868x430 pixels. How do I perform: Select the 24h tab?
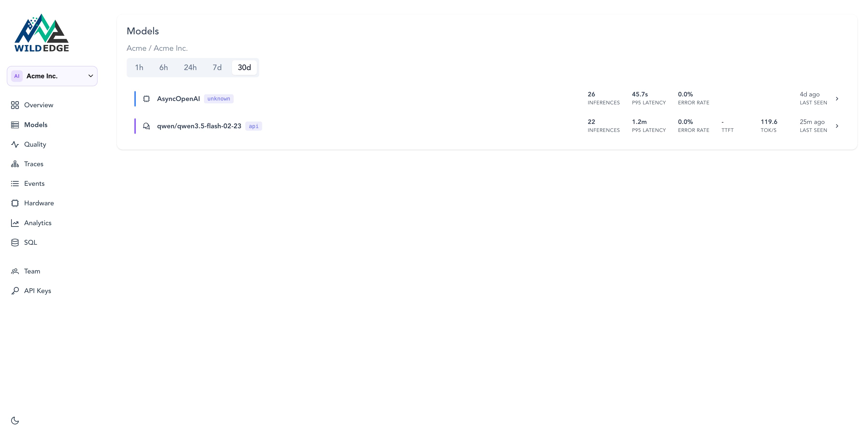coord(190,67)
